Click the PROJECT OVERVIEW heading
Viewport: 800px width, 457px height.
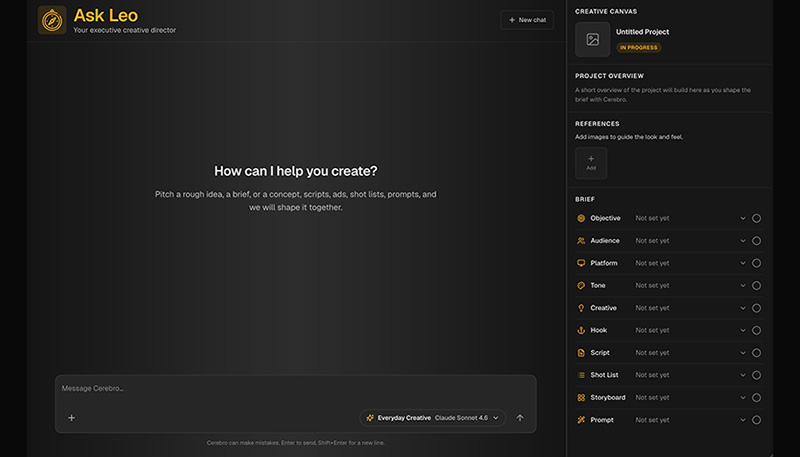pyautogui.click(x=609, y=76)
